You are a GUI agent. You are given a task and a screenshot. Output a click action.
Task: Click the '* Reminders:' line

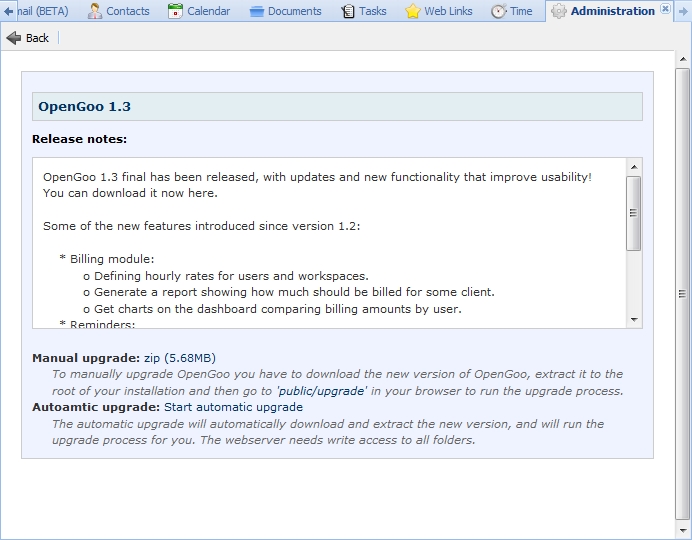(x=97, y=324)
